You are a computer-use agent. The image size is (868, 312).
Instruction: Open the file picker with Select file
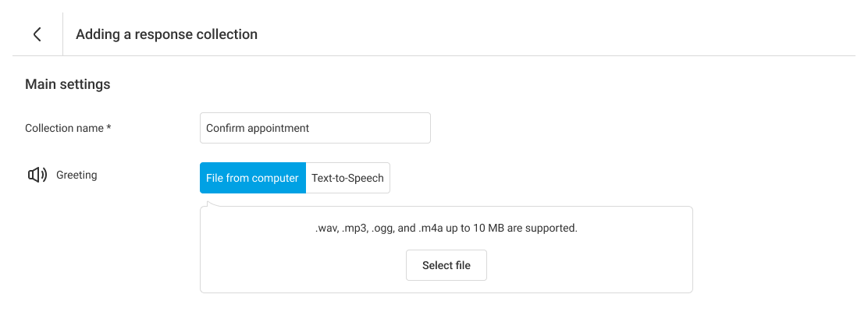pyautogui.click(x=446, y=265)
